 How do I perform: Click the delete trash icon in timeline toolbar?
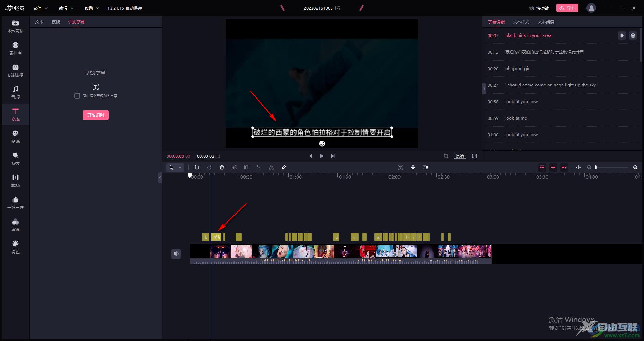pos(222,167)
